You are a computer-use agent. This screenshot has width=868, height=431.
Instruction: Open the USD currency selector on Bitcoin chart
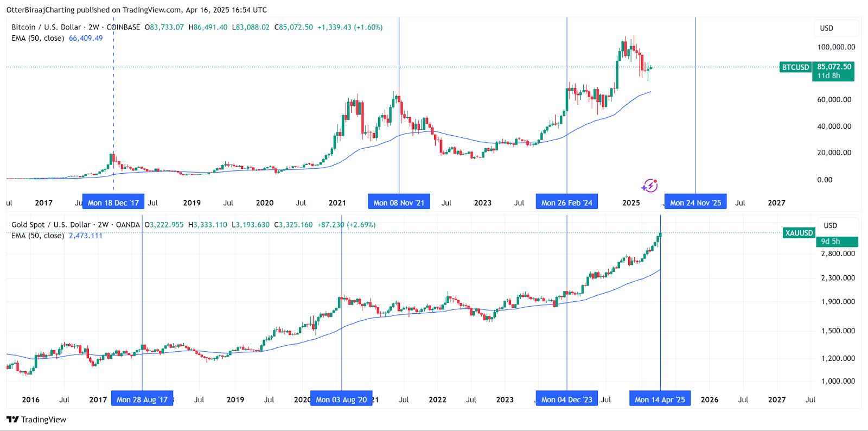point(826,28)
